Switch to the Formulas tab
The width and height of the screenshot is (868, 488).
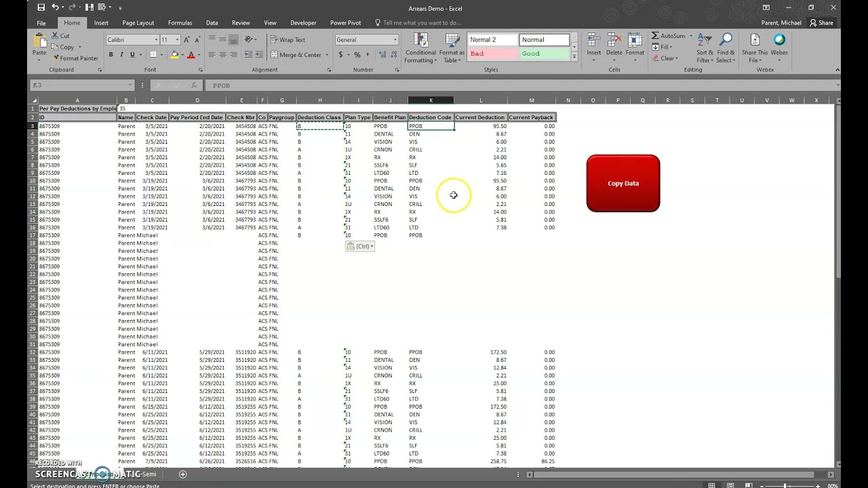180,22
